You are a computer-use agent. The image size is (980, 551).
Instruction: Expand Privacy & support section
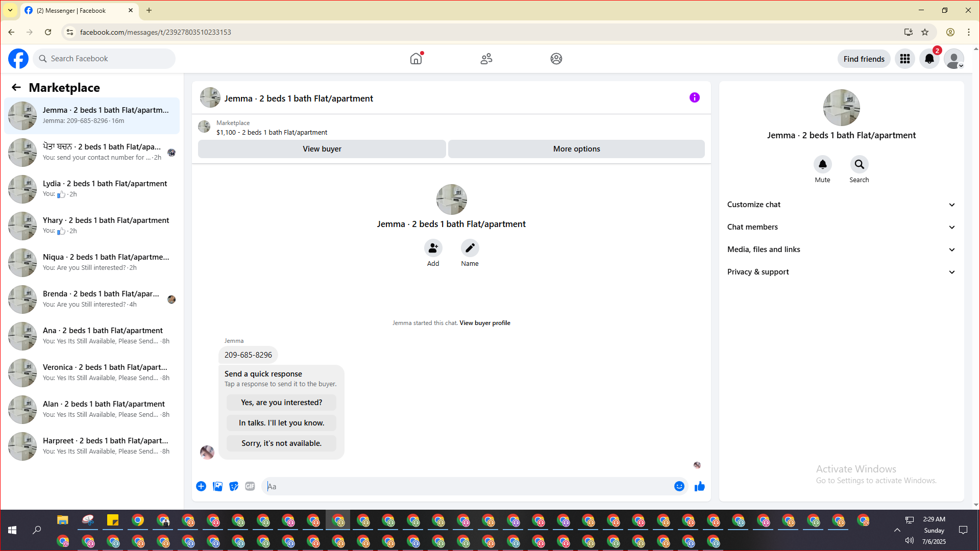pyautogui.click(x=841, y=272)
